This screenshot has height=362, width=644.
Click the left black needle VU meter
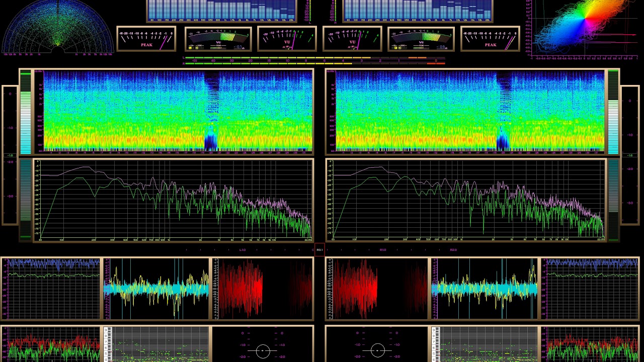click(287, 39)
